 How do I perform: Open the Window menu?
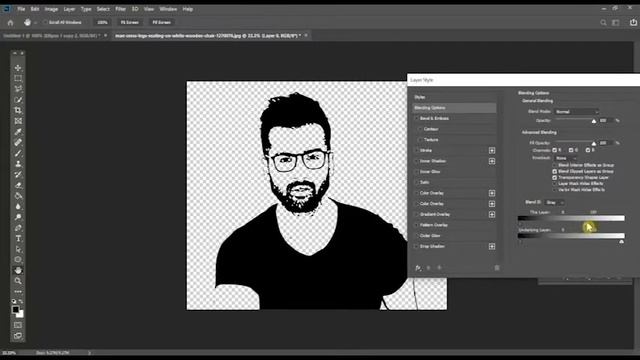168,9
